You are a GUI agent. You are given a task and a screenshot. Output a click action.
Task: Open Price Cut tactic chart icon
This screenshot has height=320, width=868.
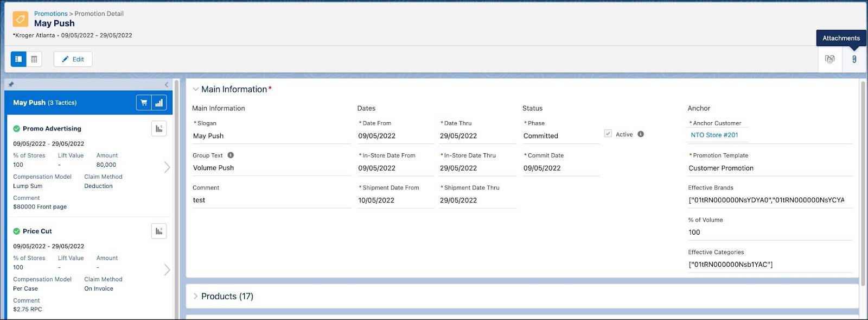[x=159, y=231]
